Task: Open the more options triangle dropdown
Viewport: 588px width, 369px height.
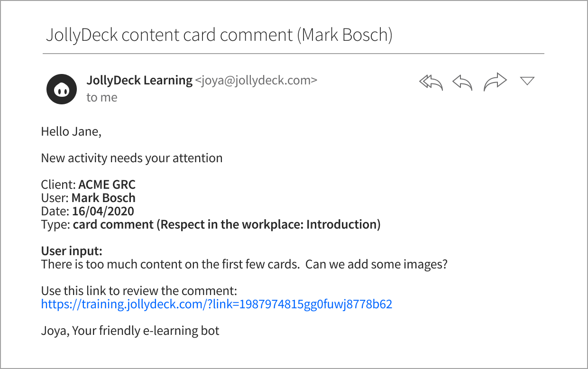Action: click(x=527, y=81)
